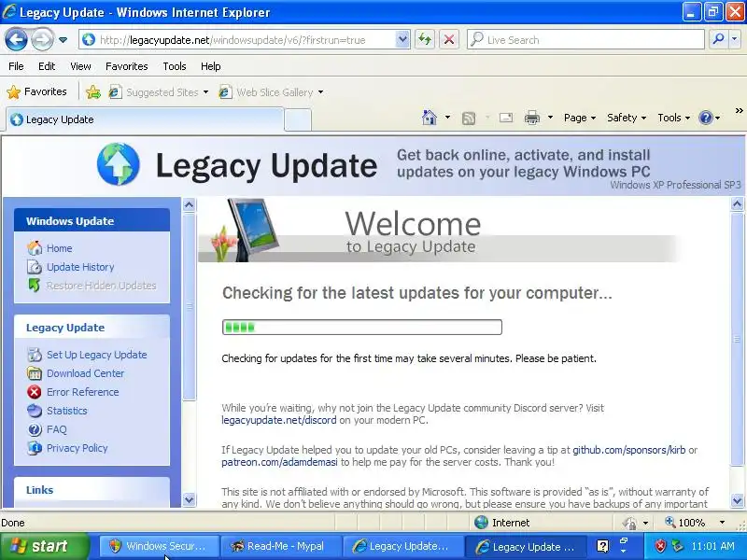Click the browser Forward arrow button

click(x=42, y=39)
